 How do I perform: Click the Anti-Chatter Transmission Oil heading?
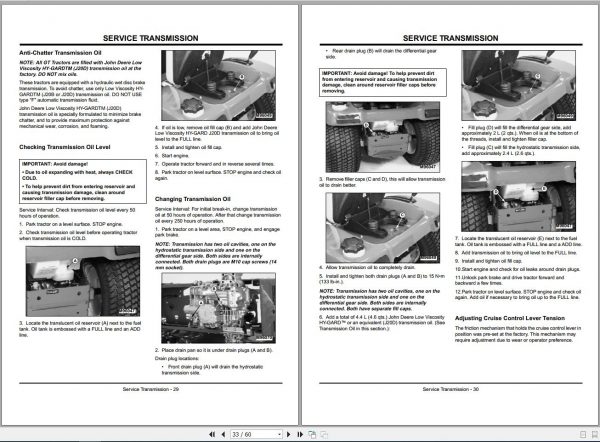tap(60, 53)
